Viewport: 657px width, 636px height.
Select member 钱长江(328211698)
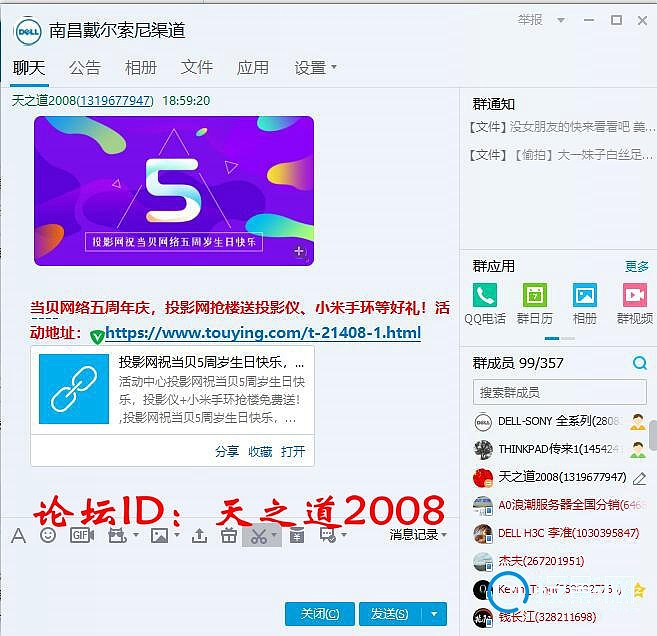pos(559,618)
